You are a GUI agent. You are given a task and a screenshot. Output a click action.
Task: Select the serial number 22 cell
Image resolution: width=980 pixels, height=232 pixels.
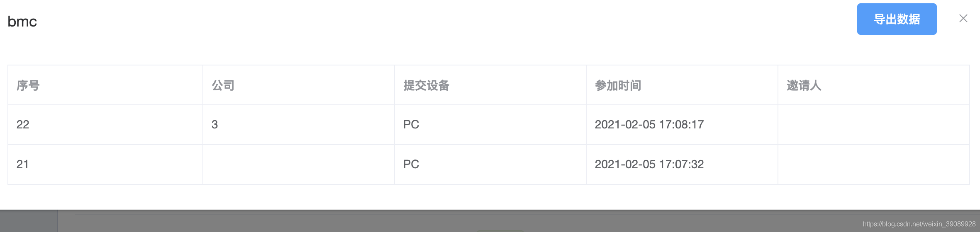23,125
